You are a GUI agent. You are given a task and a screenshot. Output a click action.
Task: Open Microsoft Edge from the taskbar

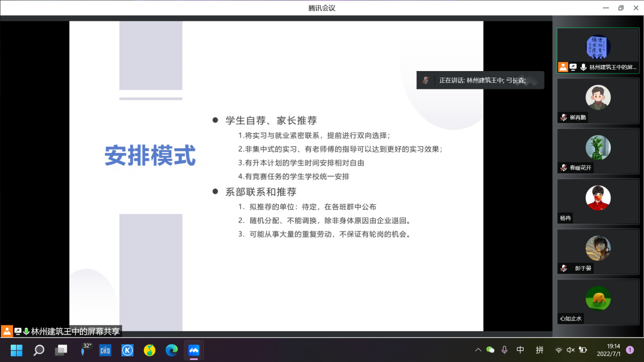coord(172,350)
